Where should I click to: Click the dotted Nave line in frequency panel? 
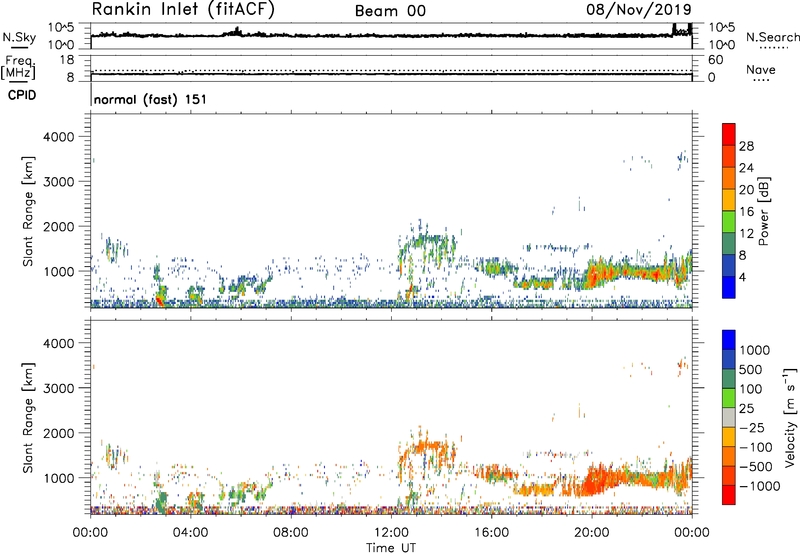[x=391, y=71]
